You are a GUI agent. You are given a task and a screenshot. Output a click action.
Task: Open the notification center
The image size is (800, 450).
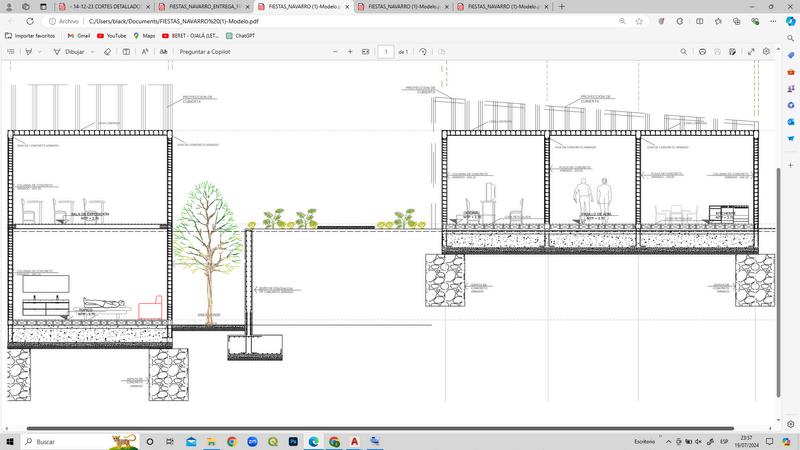(769, 441)
